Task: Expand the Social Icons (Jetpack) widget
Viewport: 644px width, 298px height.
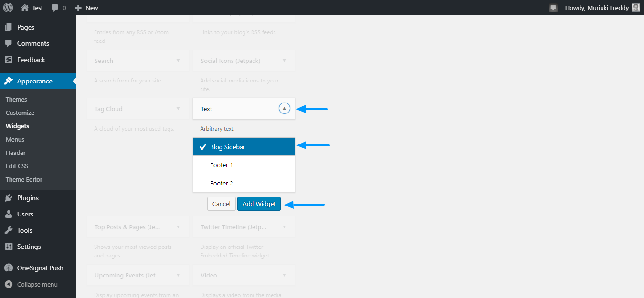Action: coord(285,61)
